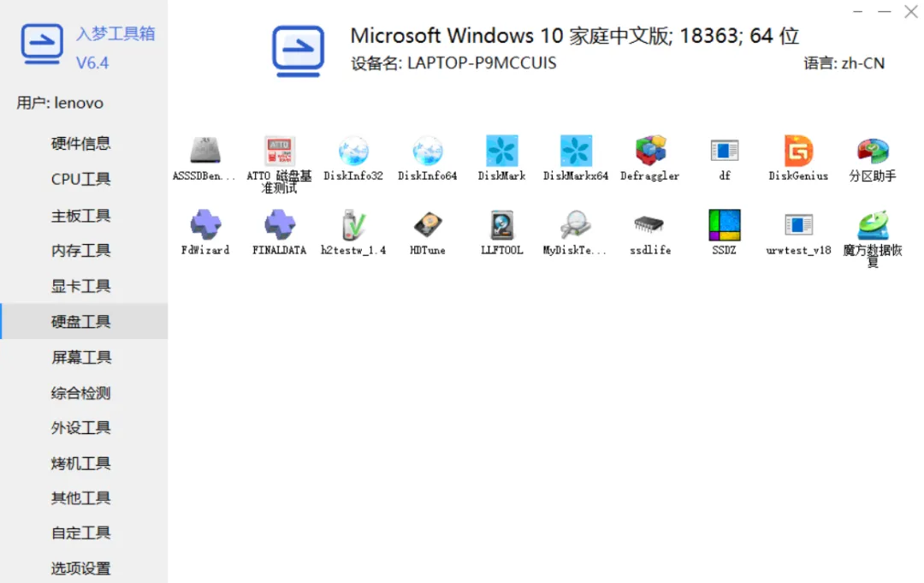Switch to 硬件信息 category
This screenshot has width=924, height=583.
(x=80, y=143)
